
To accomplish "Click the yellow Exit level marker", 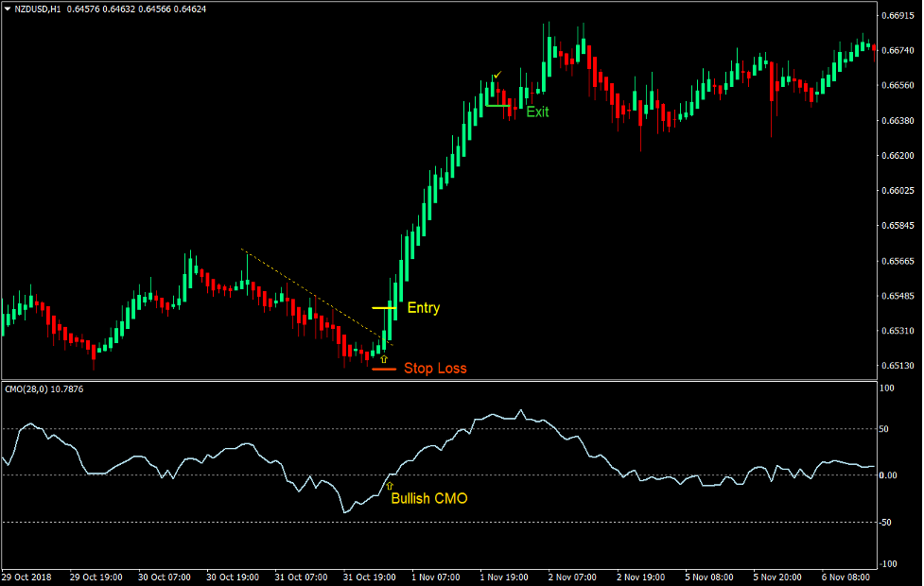I will click(x=497, y=106).
